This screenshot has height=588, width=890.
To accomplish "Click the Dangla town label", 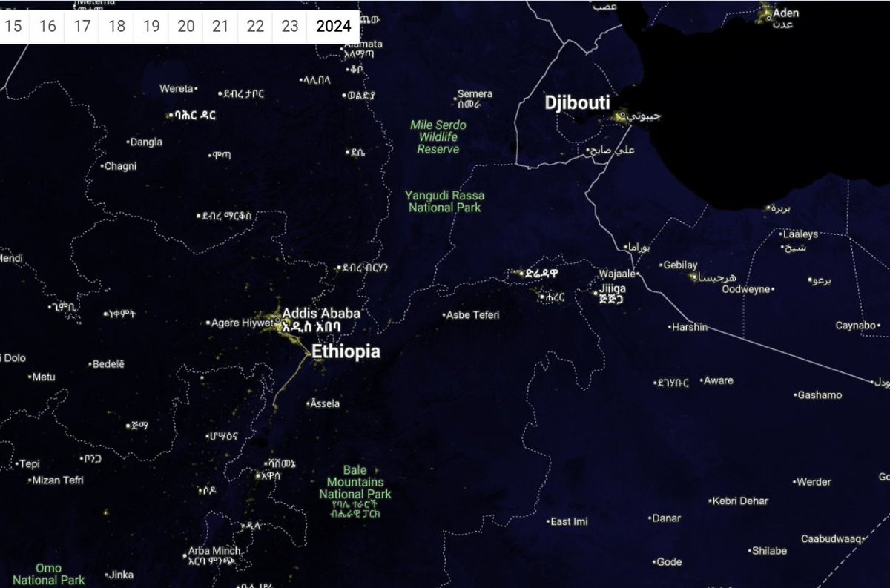I will point(147,142).
